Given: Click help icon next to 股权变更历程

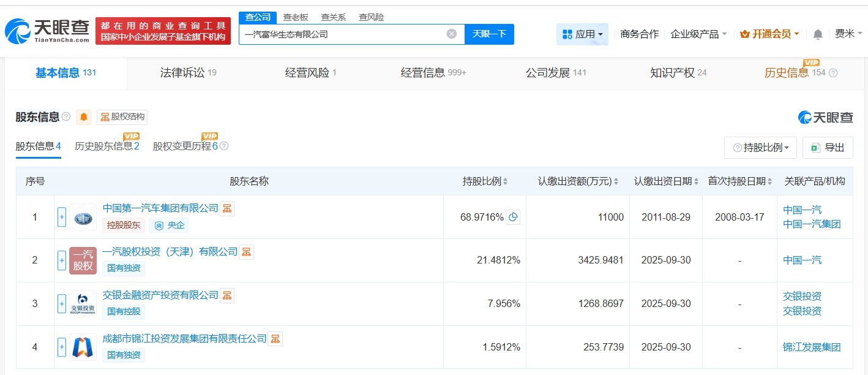Looking at the screenshot, I should pyautogui.click(x=224, y=146).
